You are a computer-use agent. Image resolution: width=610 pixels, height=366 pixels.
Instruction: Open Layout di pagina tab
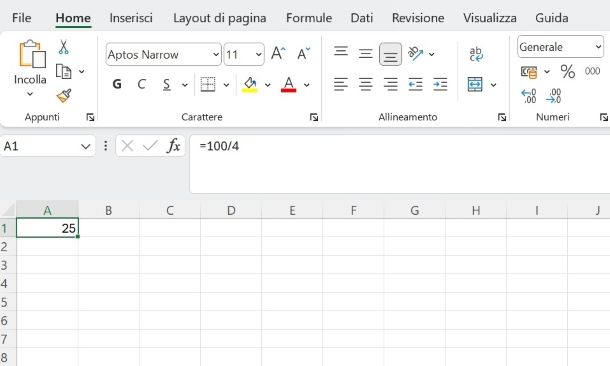[220, 18]
